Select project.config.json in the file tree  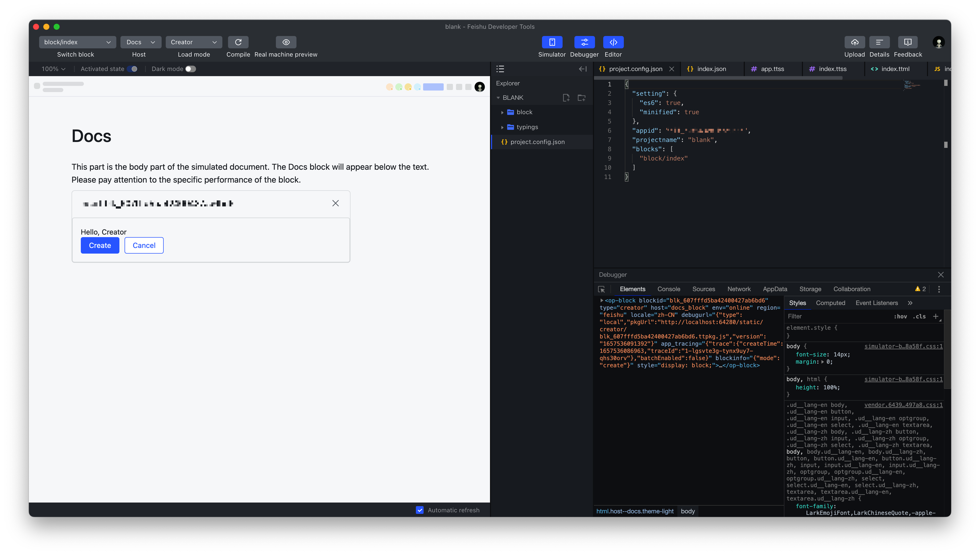coord(538,141)
